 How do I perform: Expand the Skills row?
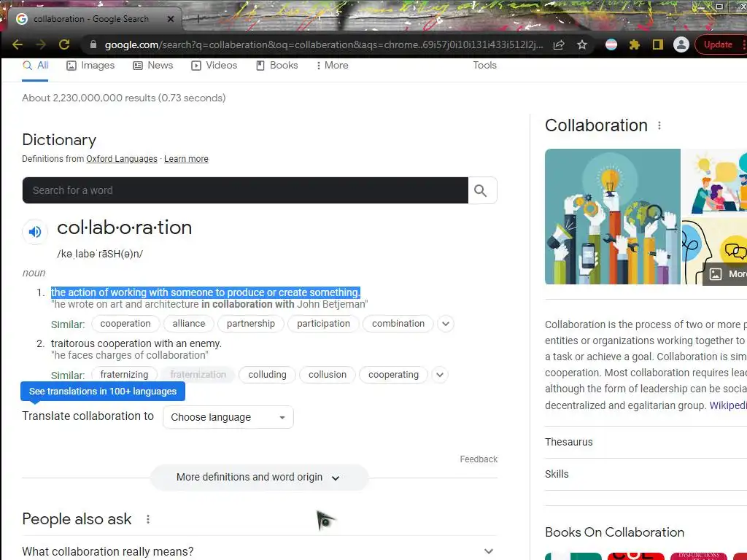coord(646,474)
